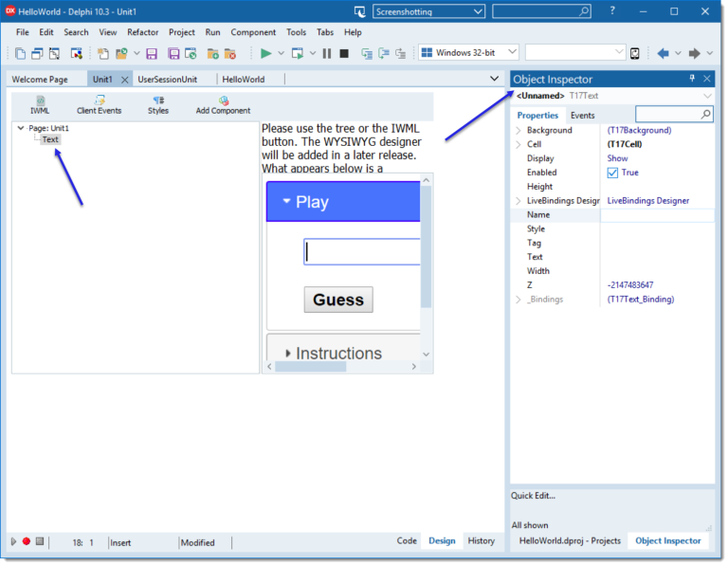Image resolution: width=728 pixels, height=565 pixels.
Task: Click the Add Component icon
Action: pos(223,104)
